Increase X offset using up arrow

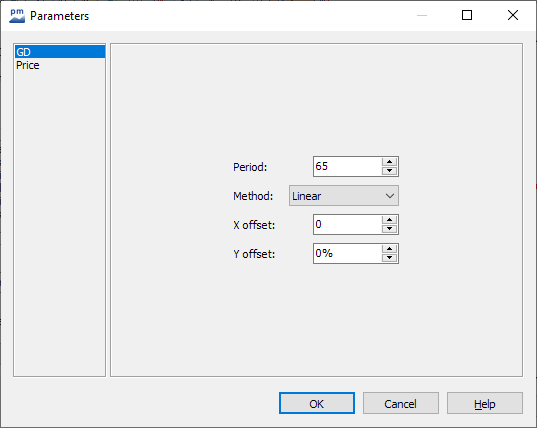tap(389, 220)
